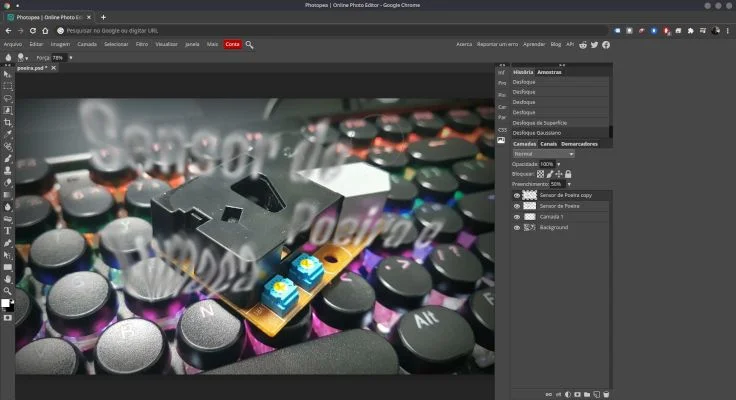Open the Blog link
The height and width of the screenshot is (400, 736).
[556, 44]
